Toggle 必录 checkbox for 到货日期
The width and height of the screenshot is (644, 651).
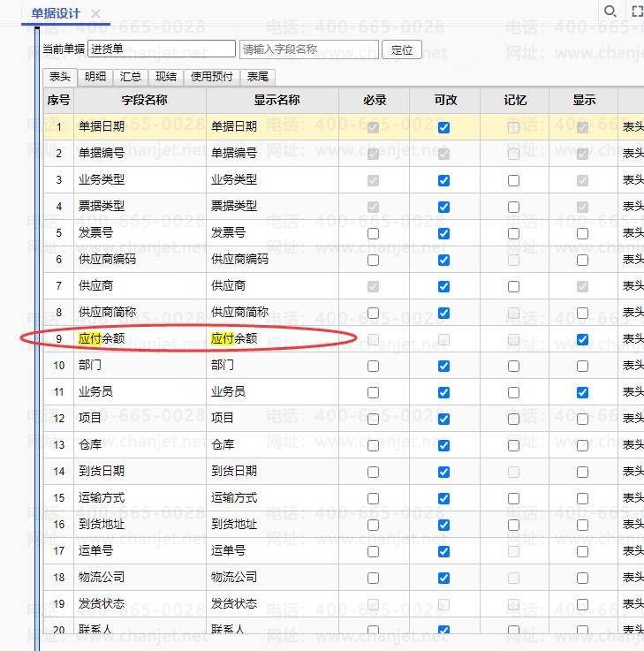pyautogui.click(x=374, y=472)
